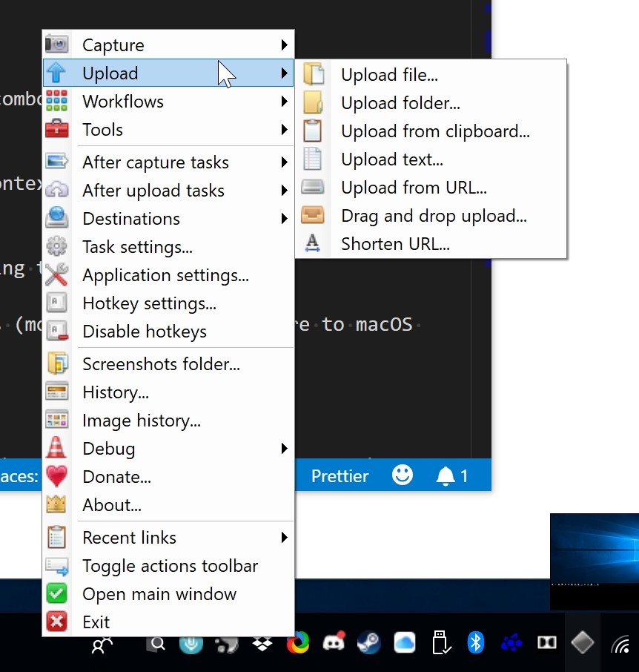Expand the Recent links submenu arrow
This screenshot has width=639, height=672.
click(284, 538)
